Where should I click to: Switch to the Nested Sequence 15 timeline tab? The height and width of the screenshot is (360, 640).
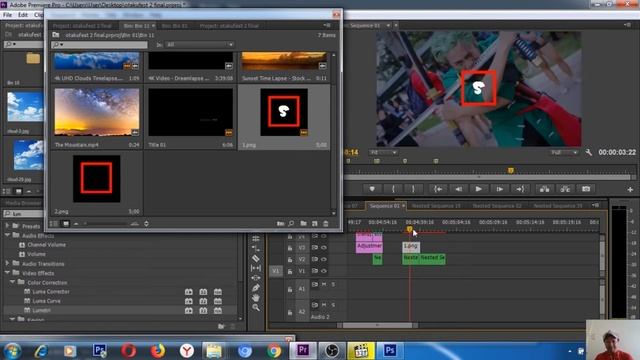pyautogui.click(x=436, y=206)
